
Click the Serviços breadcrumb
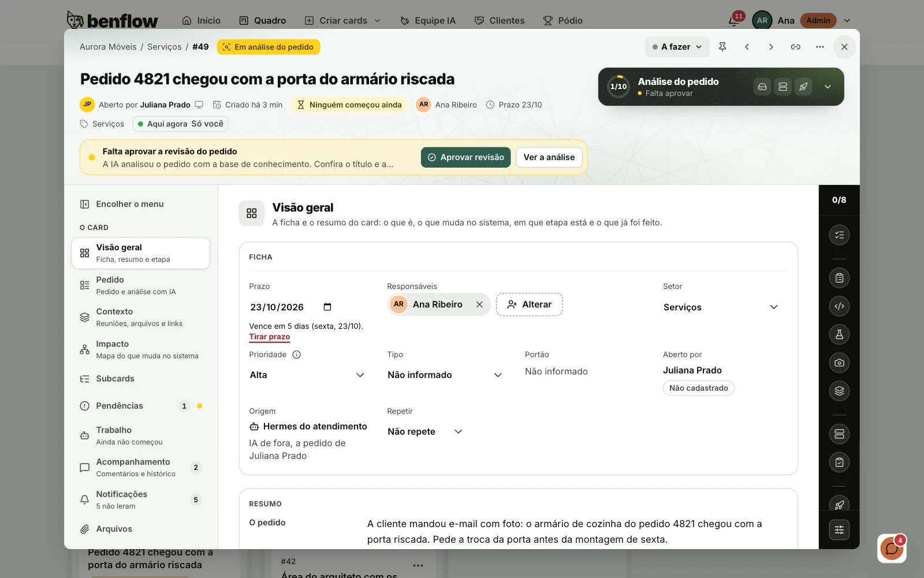pos(164,47)
